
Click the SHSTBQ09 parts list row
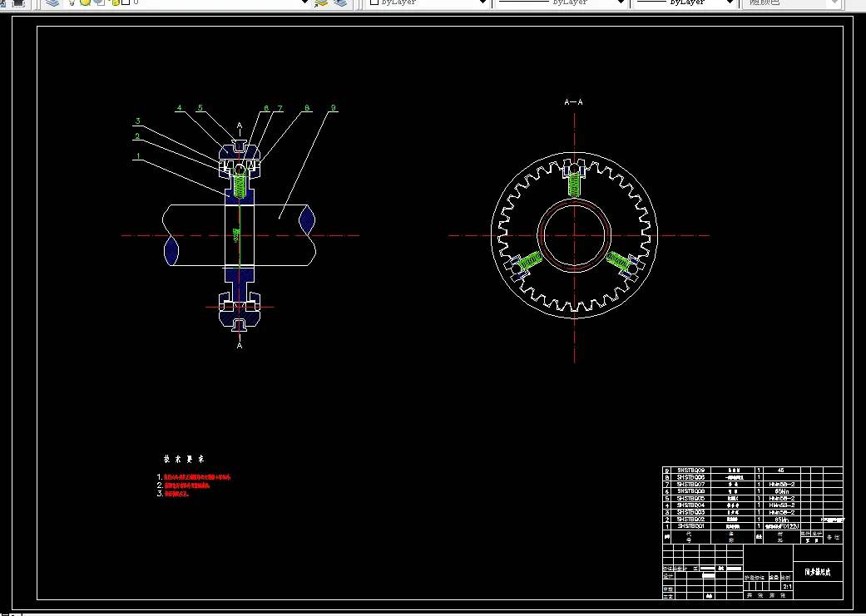pyautogui.click(x=752, y=471)
